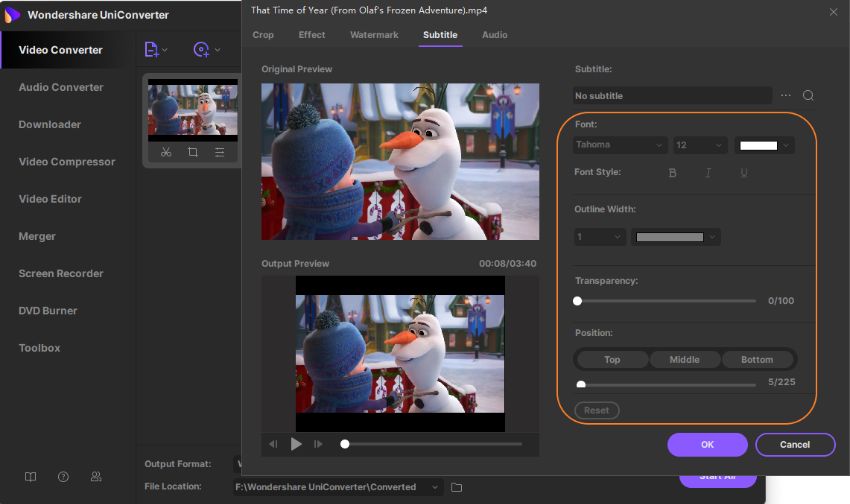Image resolution: width=850 pixels, height=504 pixels.
Task: Click the crop icon under video thumbnail
Action: click(192, 152)
